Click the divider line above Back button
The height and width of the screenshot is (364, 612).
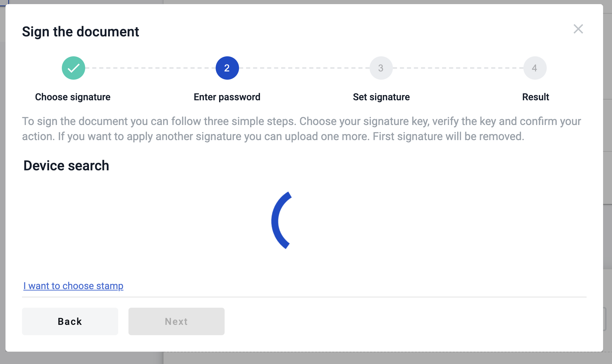pyautogui.click(x=304, y=297)
